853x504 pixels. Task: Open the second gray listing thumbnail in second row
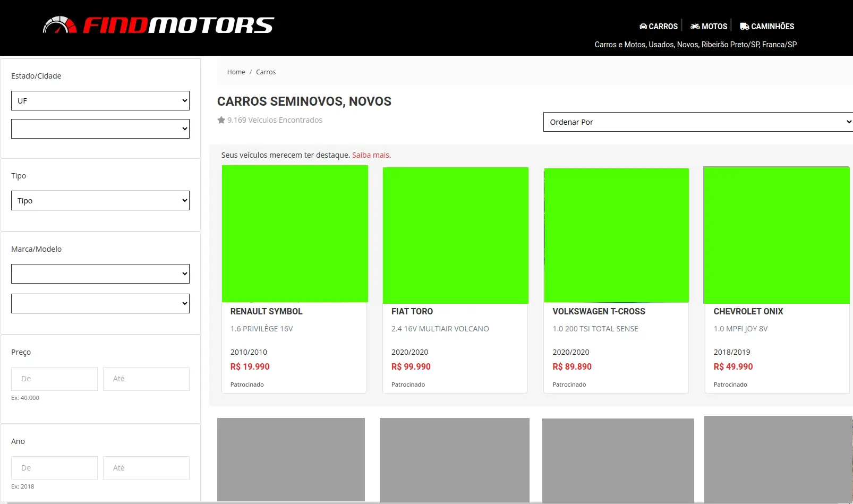pyautogui.click(x=455, y=459)
